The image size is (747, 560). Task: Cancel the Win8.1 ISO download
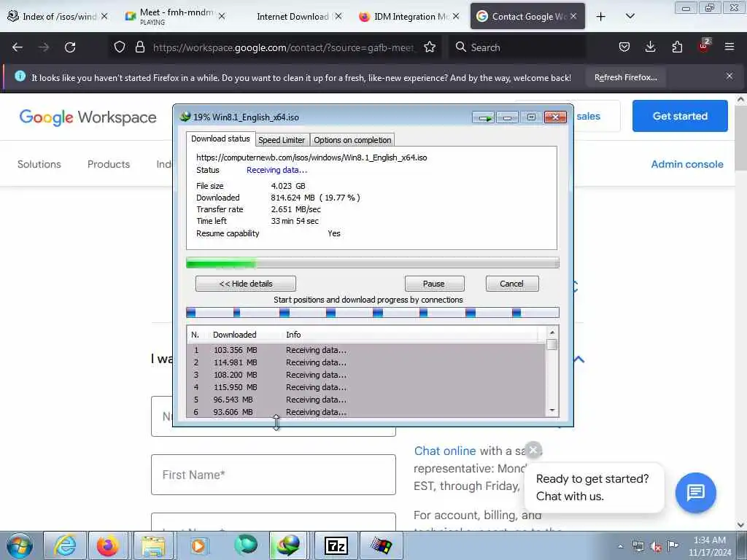[x=511, y=284]
